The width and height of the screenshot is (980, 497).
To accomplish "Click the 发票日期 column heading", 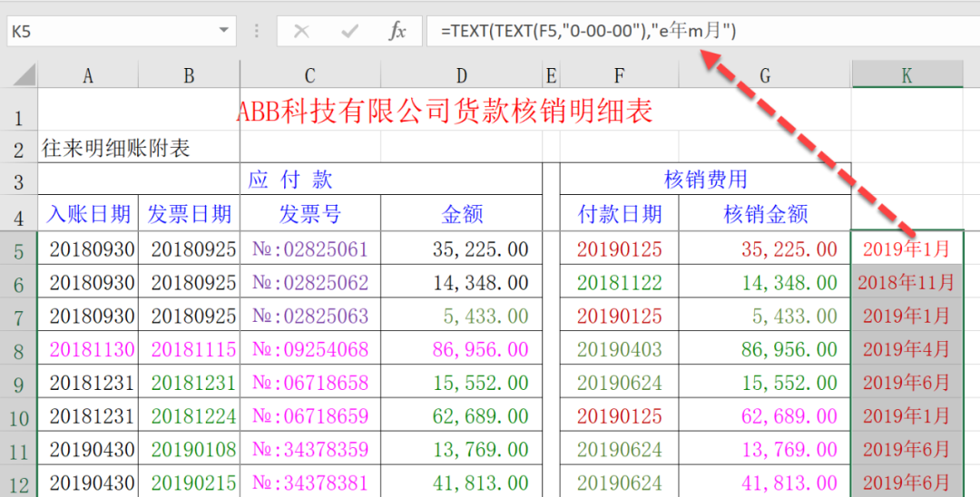I will point(190,214).
